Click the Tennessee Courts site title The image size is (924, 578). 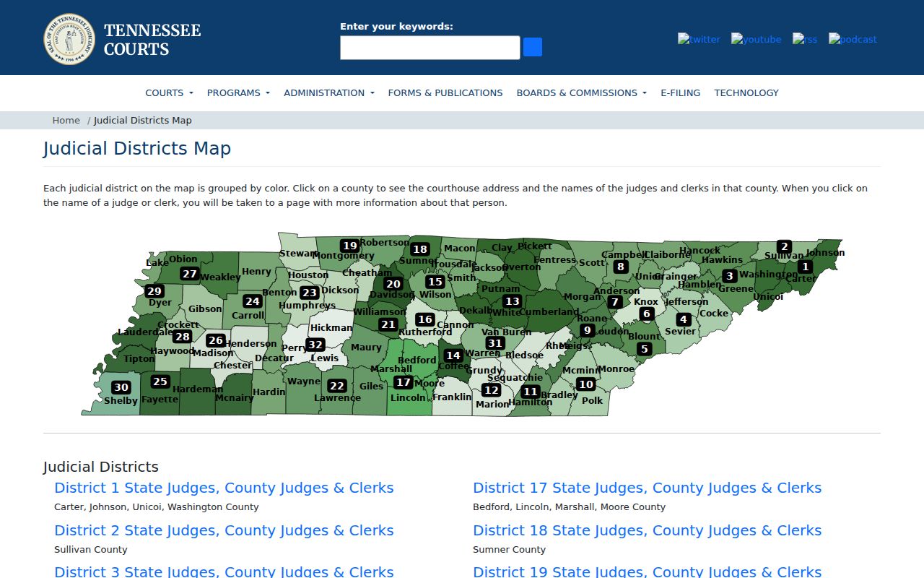tap(152, 40)
